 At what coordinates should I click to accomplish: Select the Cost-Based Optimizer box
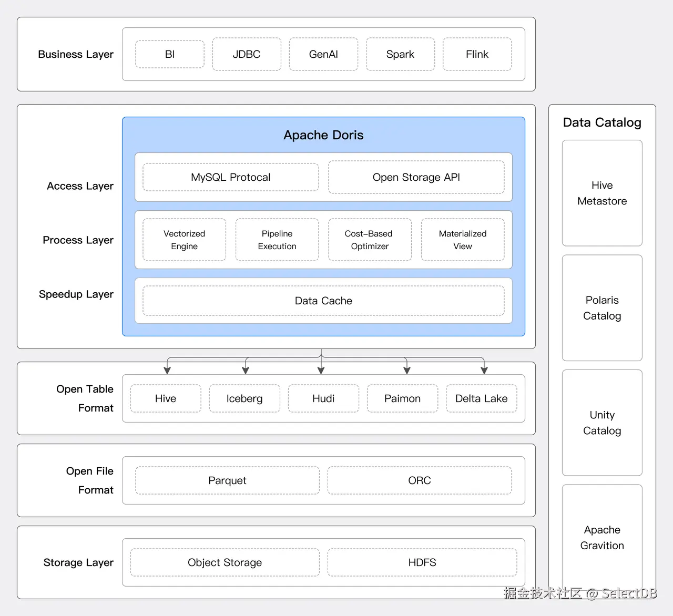coord(370,240)
